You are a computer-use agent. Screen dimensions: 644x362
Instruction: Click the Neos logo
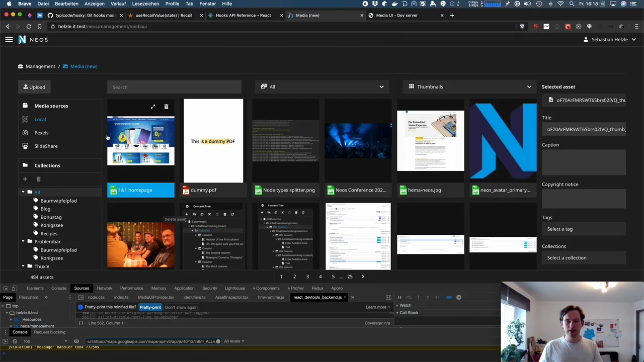pos(33,39)
